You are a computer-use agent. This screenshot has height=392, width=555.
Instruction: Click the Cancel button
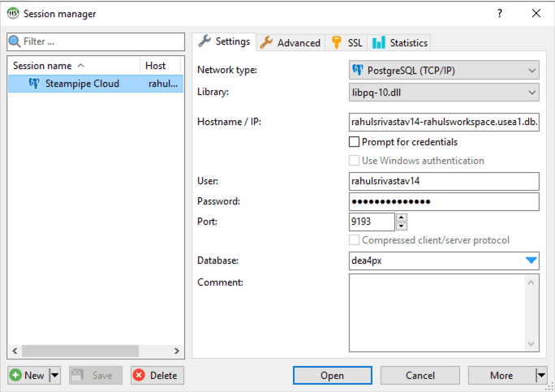[x=420, y=375]
